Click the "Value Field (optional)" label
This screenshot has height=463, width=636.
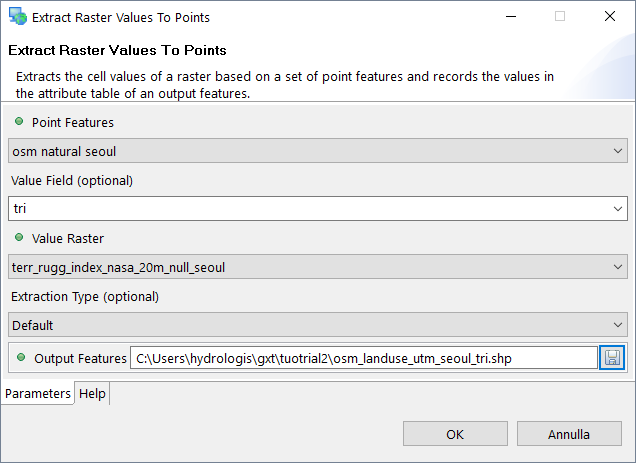72,181
